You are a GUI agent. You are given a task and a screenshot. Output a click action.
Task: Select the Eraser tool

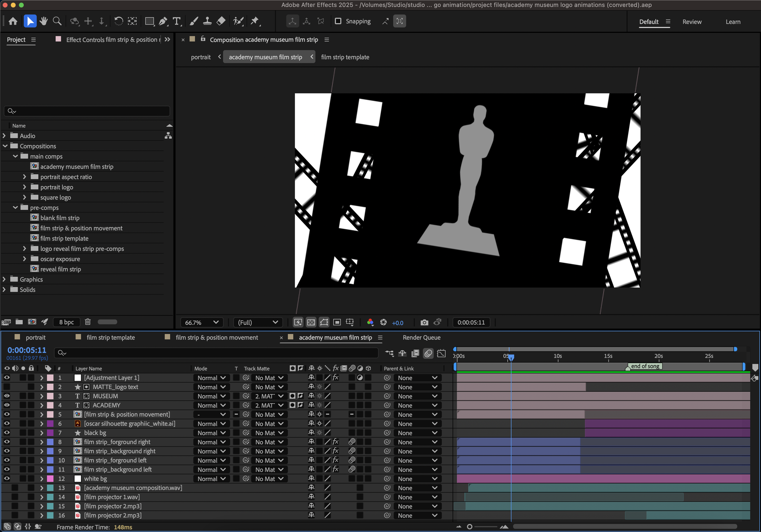tap(221, 21)
